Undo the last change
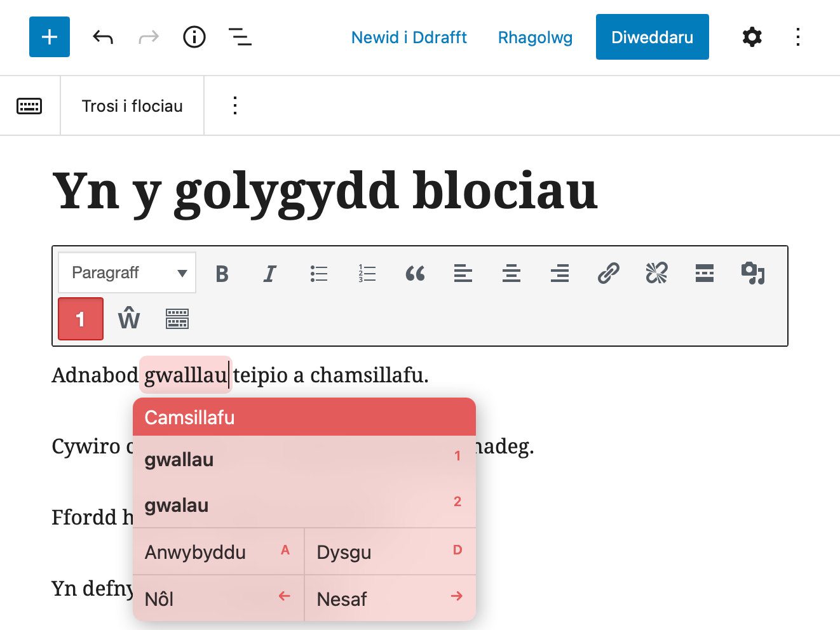The height and width of the screenshot is (630, 840). (103, 37)
